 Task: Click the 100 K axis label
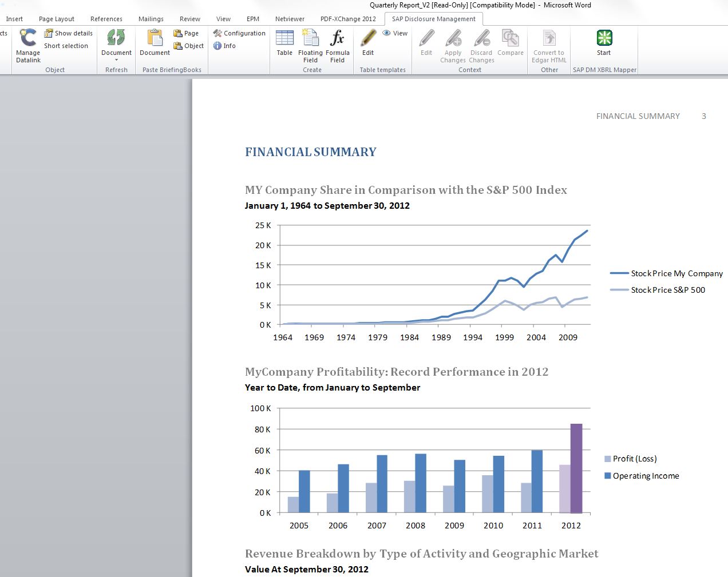point(260,408)
